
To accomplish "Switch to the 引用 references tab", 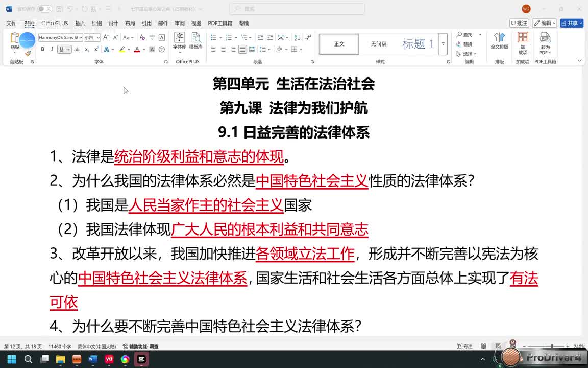I will coord(146,24).
